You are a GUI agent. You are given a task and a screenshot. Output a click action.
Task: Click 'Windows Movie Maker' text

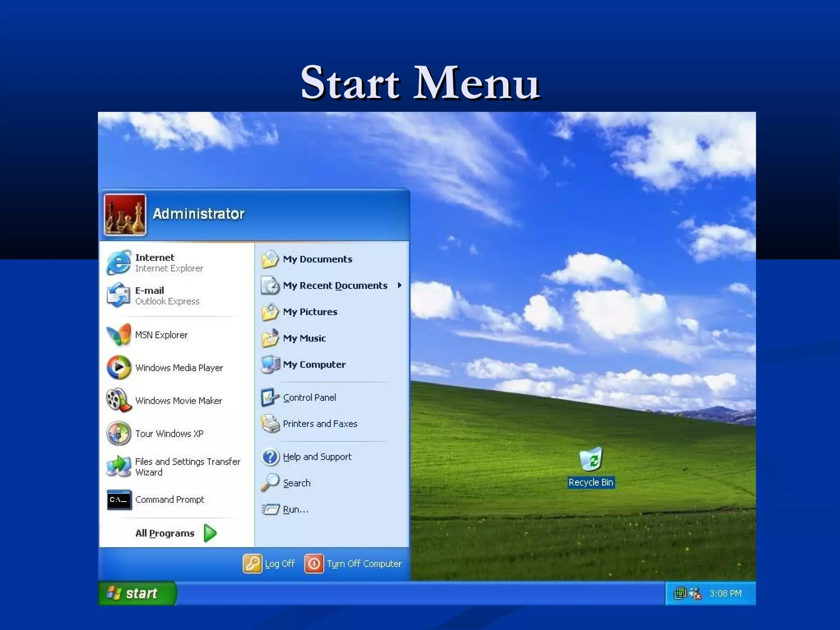tap(178, 401)
